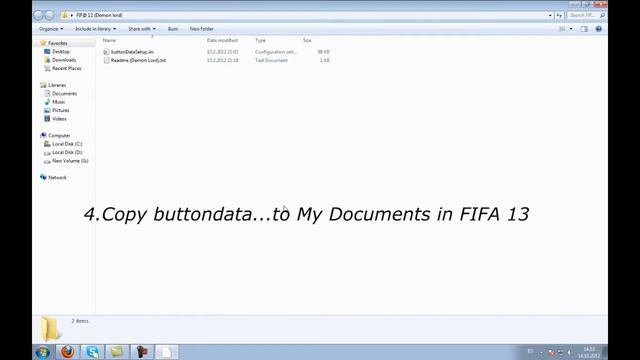Open the Windows Start menu orb
The width and height of the screenshot is (640, 360).
[43, 352]
